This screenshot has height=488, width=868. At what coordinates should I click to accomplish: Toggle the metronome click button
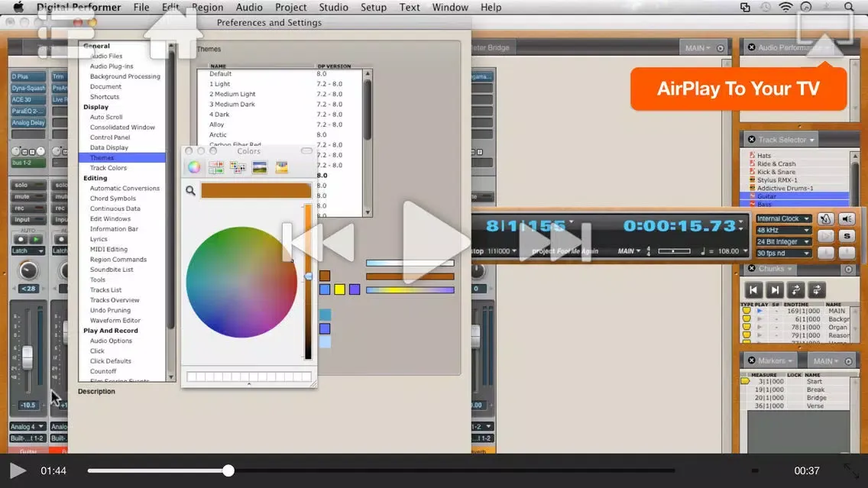[x=825, y=218]
